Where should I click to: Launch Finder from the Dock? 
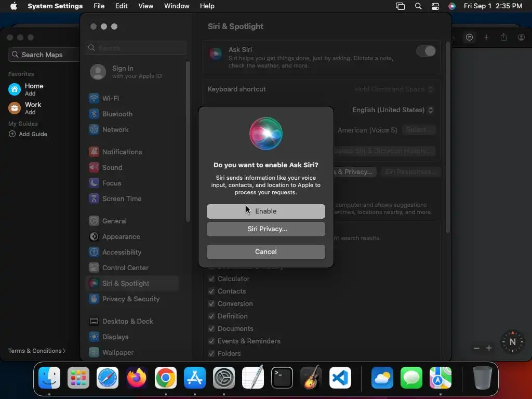click(x=49, y=378)
